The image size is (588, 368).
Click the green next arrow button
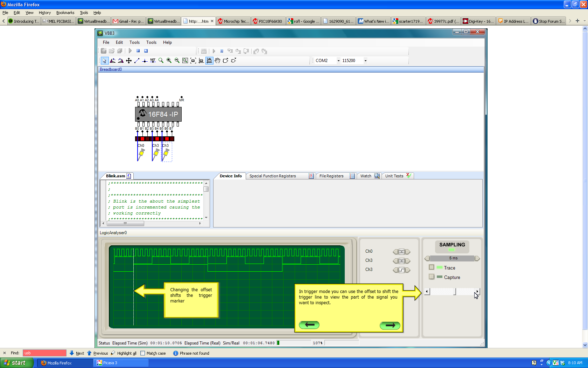click(390, 325)
